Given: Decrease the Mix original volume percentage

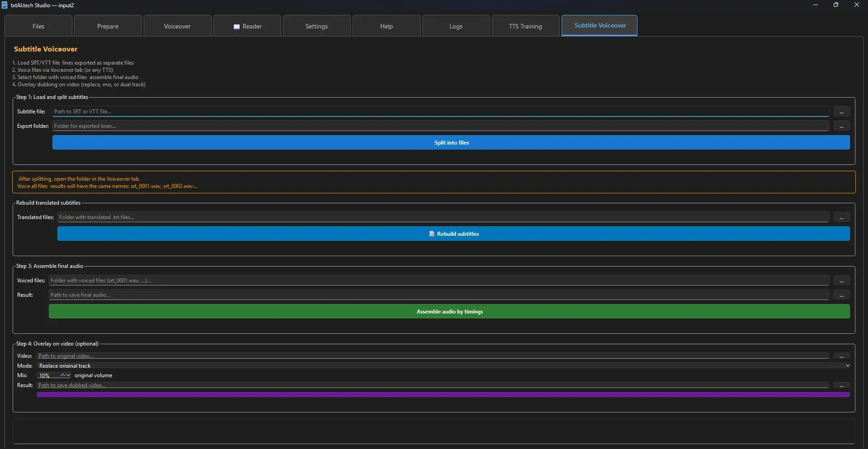Looking at the screenshot, I should (x=68, y=375).
